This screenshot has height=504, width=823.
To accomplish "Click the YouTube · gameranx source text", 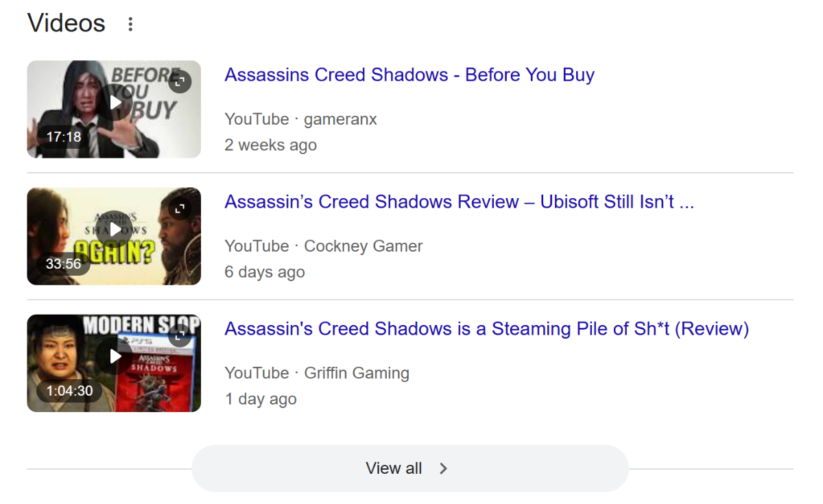I will click(301, 119).
